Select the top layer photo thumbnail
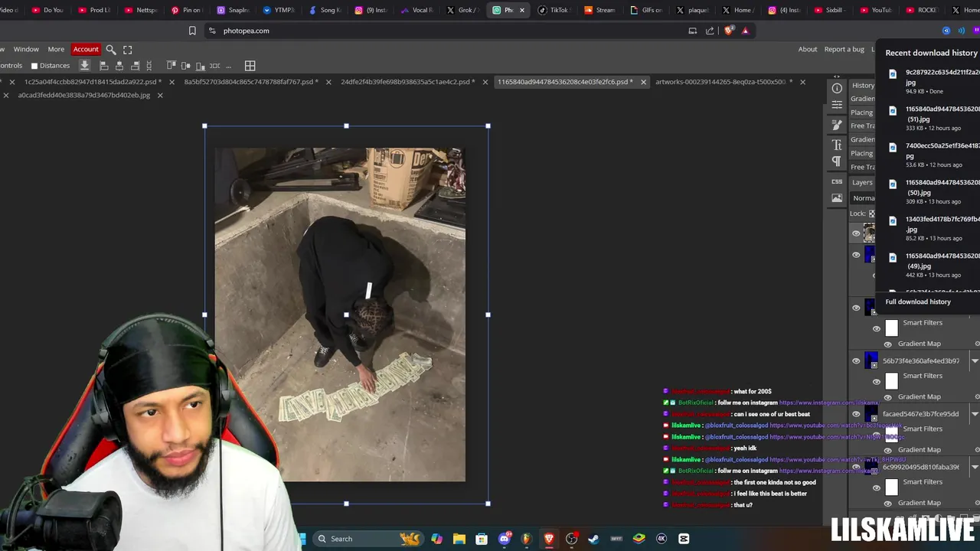The width and height of the screenshot is (980, 551). pyautogui.click(x=870, y=233)
